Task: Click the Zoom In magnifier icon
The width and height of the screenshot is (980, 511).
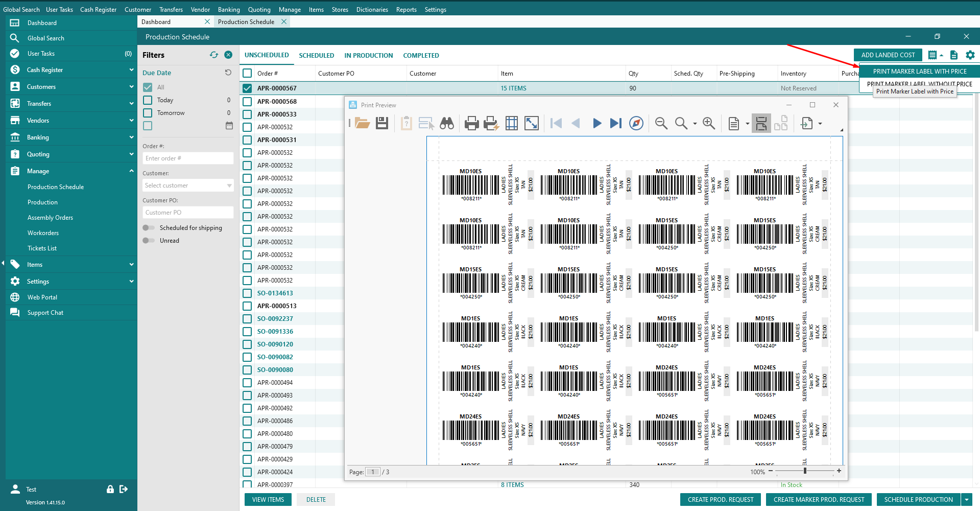Action: point(708,123)
